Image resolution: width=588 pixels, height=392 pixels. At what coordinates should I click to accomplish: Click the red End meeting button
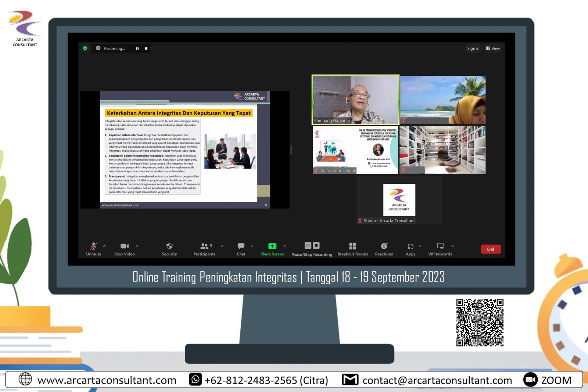[491, 249]
